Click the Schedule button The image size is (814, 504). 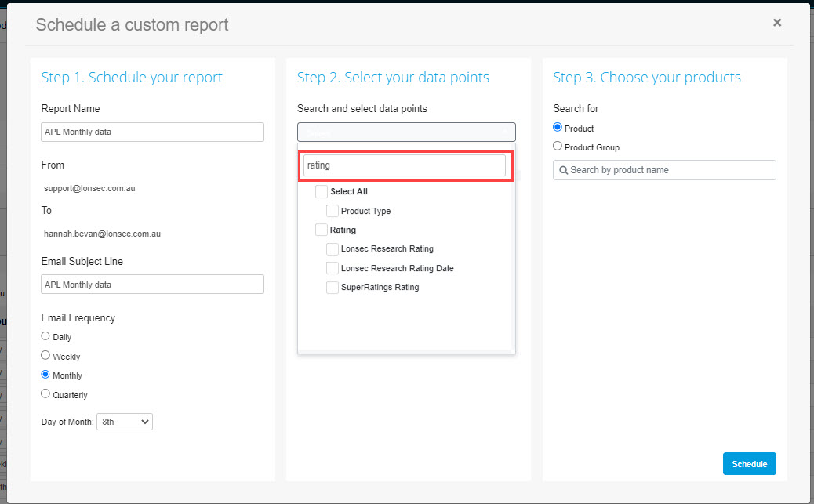[x=749, y=464]
